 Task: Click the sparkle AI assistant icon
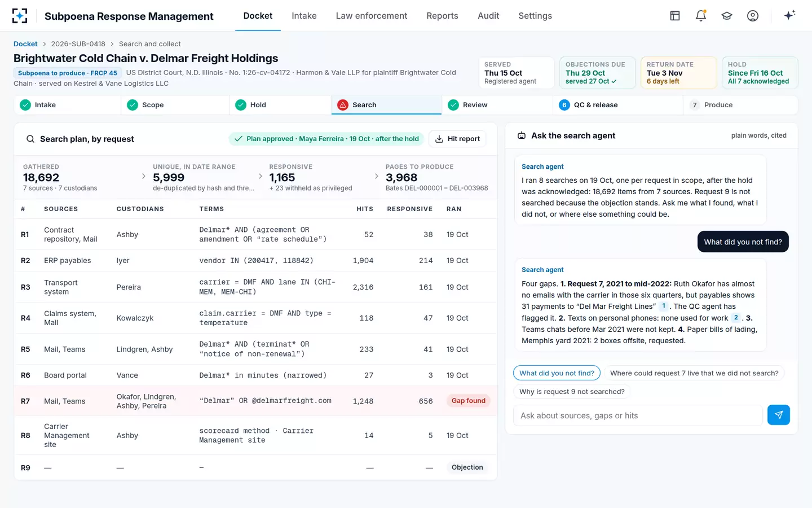pos(789,15)
